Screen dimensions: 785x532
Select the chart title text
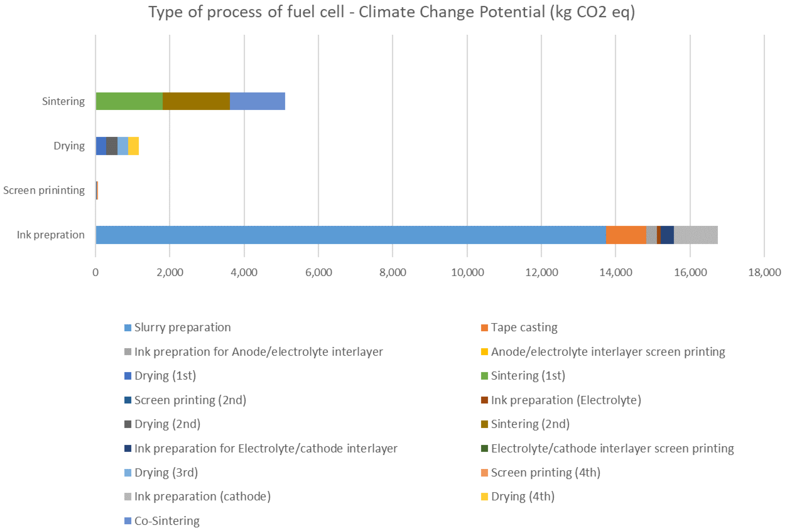(392, 12)
